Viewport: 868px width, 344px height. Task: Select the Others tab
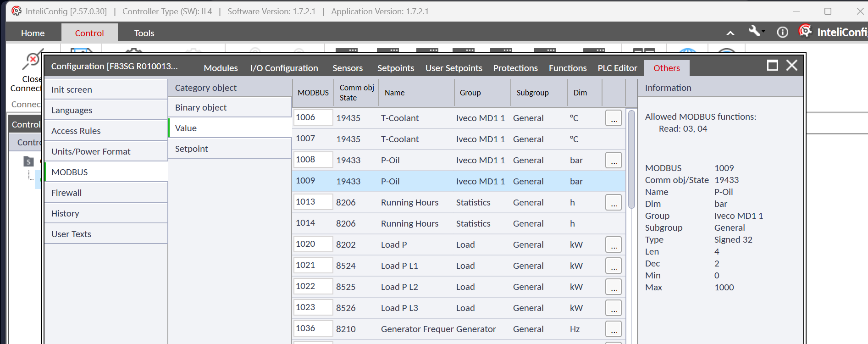(x=667, y=68)
